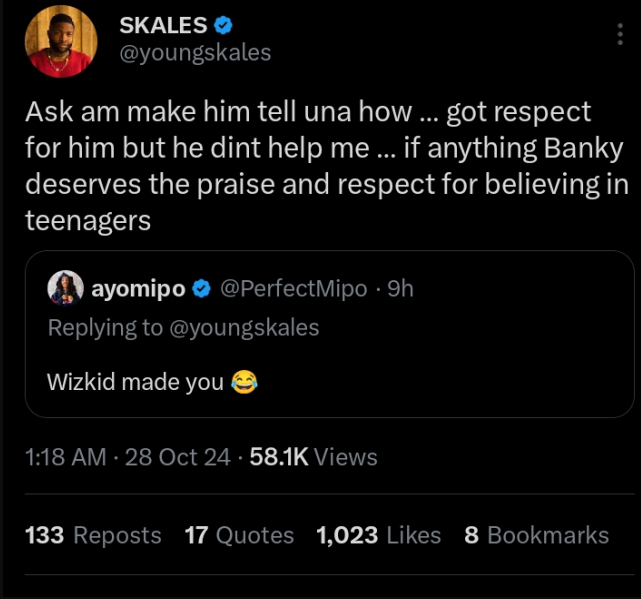641x599 pixels.
Task: View the 58.1K Views analytics
Action: click(312, 457)
